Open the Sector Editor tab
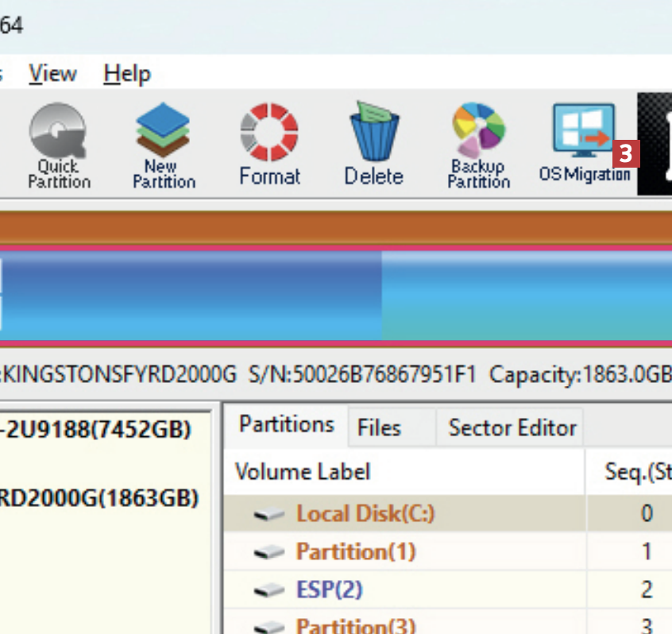This screenshot has width=672, height=634. (x=512, y=428)
